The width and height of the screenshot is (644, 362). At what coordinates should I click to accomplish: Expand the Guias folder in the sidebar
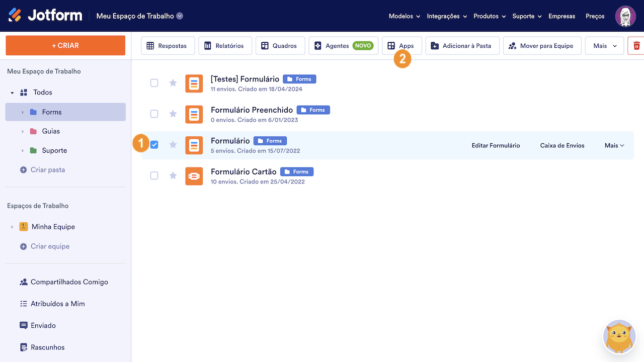coord(22,131)
